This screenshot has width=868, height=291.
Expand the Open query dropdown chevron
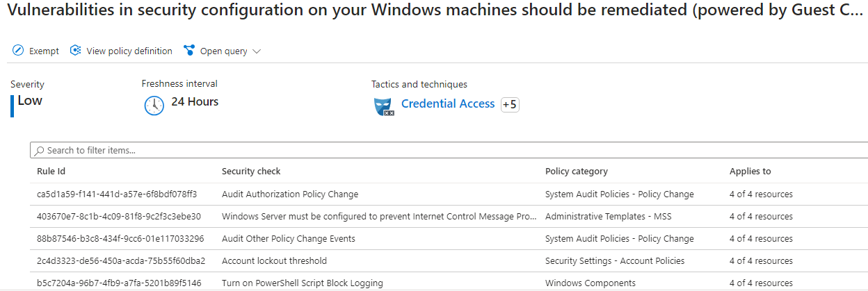[257, 51]
